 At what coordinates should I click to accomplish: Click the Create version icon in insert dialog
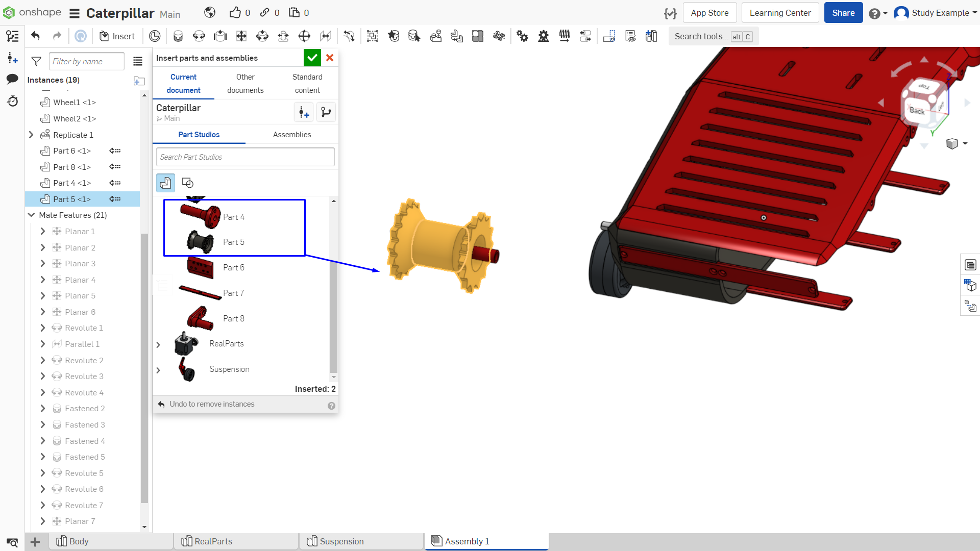click(x=304, y=112)
